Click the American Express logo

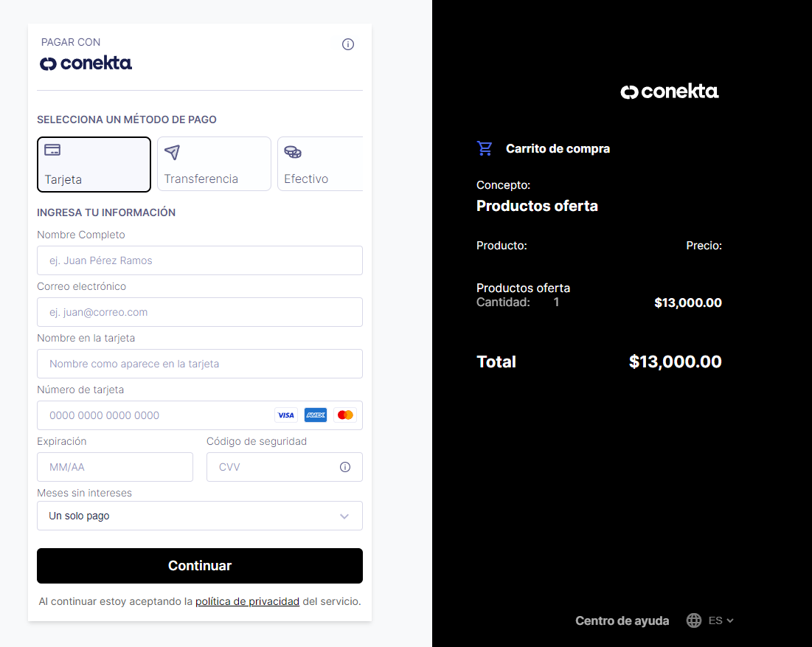(x=316, y=415)
